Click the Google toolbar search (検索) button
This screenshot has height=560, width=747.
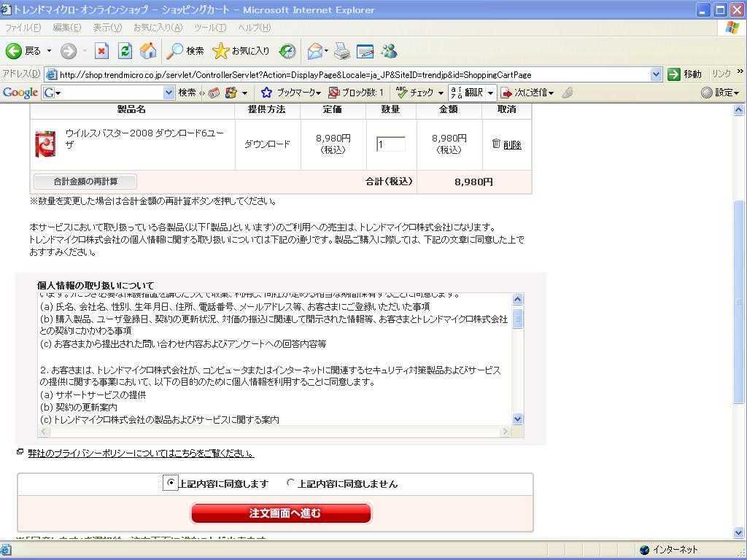point(187,93)
